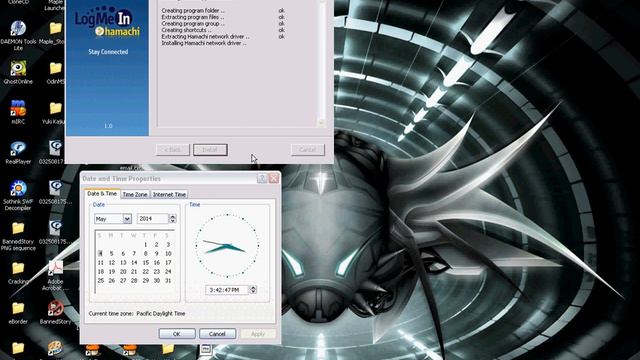Click the Apply button in Date and Time Properties
This screenshot has height=360, width=640.
pyautogui.click(x=258, y=334)
